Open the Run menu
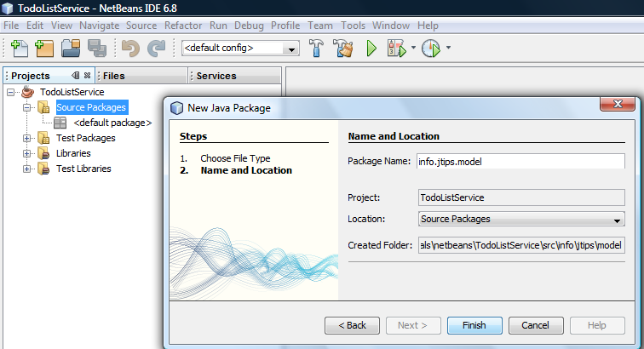644x349 pixels. (218, 26)
